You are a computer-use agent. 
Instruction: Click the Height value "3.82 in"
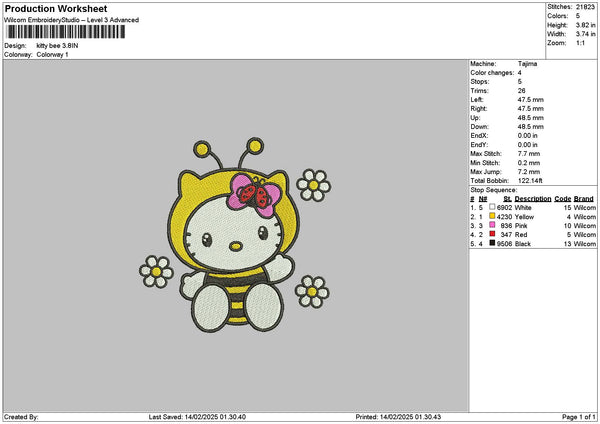585,25
